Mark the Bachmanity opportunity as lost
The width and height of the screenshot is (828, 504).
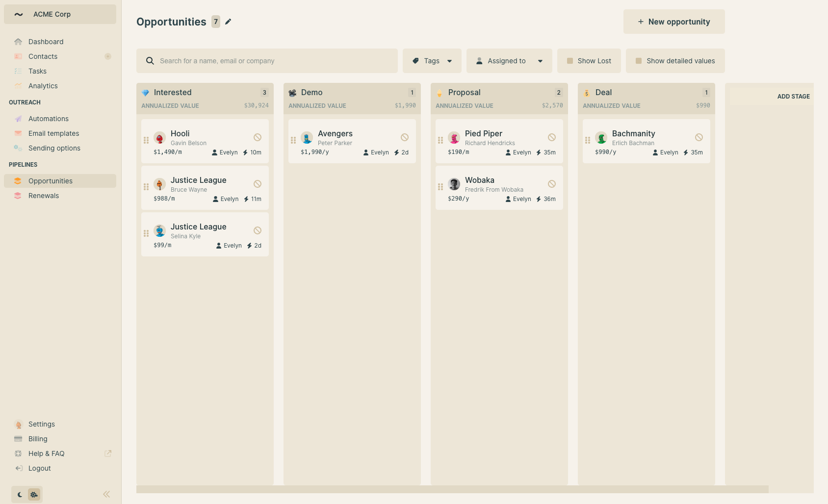pyautogui.click(x=699, y=137)
